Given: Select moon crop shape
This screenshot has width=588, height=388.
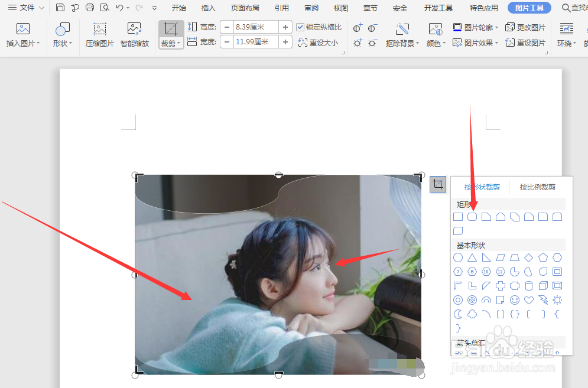Looking at the screenshot, I should [x=458, y=314].
